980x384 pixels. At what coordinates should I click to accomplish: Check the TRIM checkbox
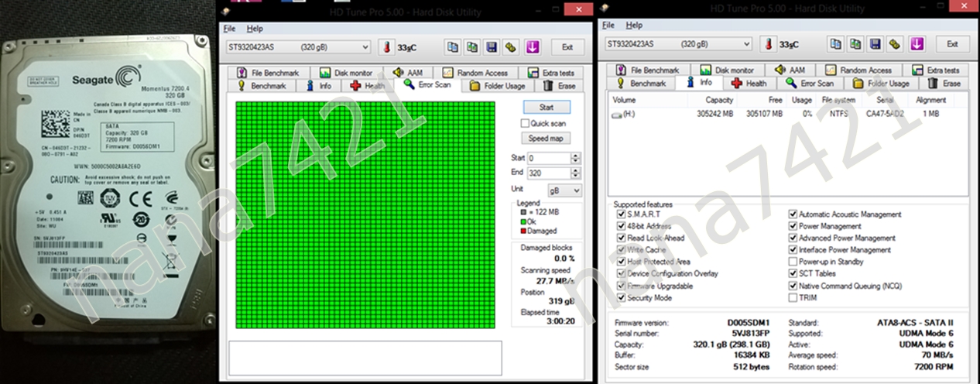[x=793, y=297]
